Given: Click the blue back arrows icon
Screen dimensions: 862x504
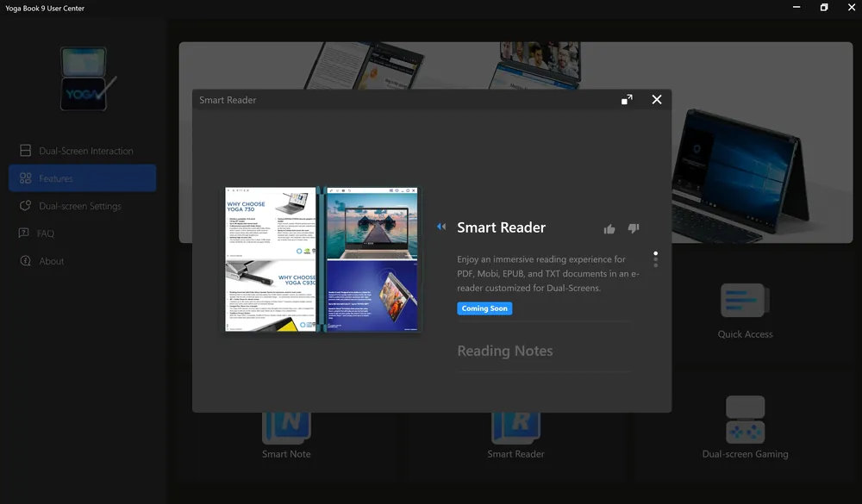Looking at the screenshot, I should click(x=441, y=227).
